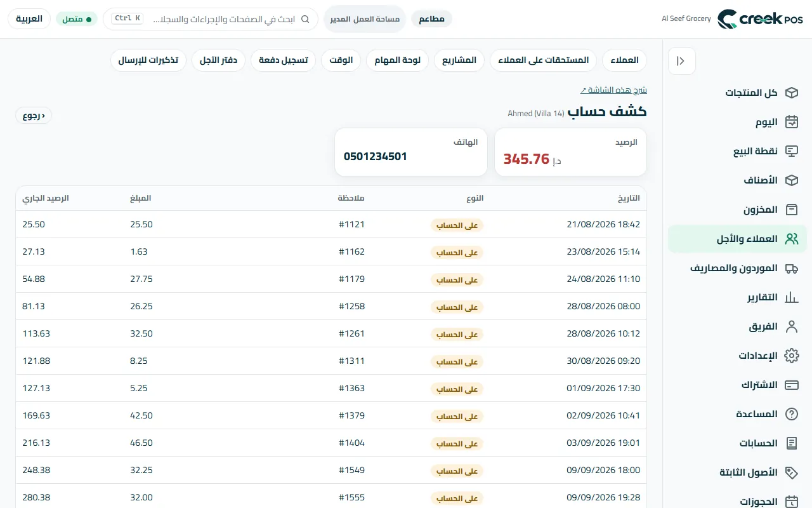Open the المساعدة question mark icon

(x=791, y=414)
